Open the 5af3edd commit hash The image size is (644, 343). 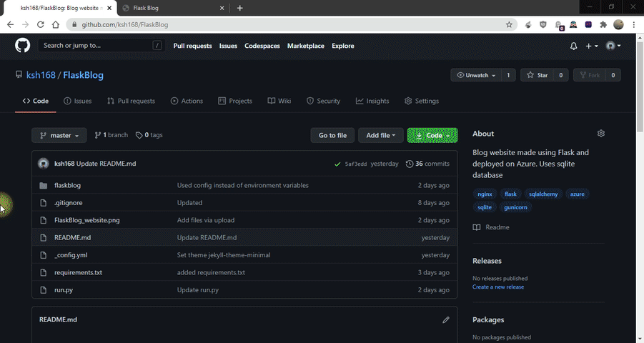coord(356,164)
